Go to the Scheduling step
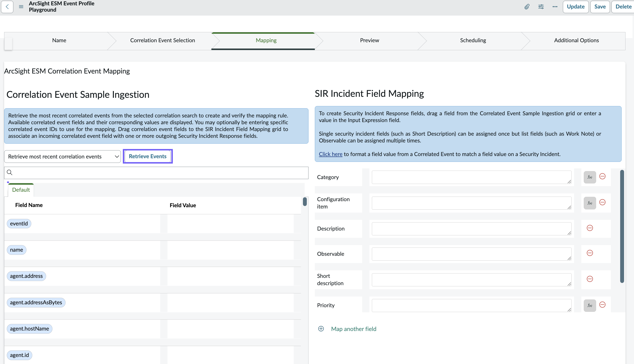 click(x=473, y=41)
